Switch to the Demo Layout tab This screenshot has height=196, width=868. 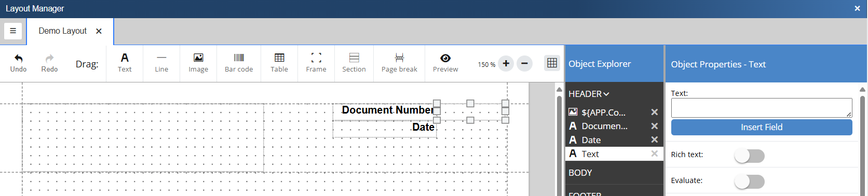[62, 31]
